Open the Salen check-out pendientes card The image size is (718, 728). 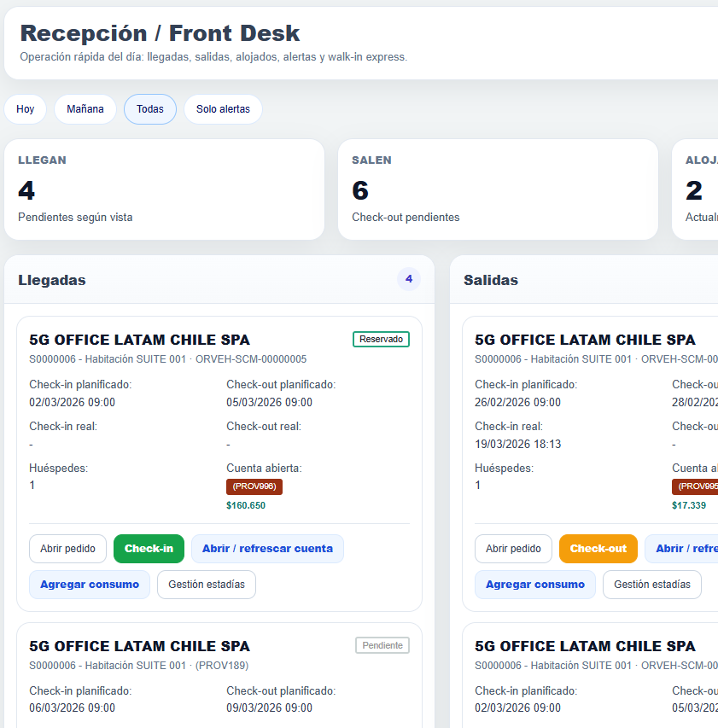[498, 189]
